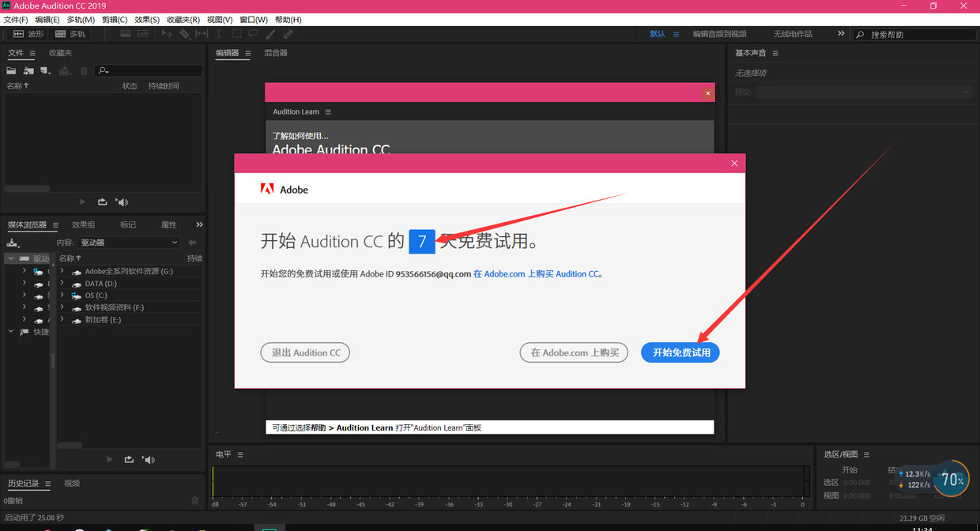Open Media Browser (媒体浏览器) panel menu
Viewport: 980px width, 531px height.
[x=54, y=225]
